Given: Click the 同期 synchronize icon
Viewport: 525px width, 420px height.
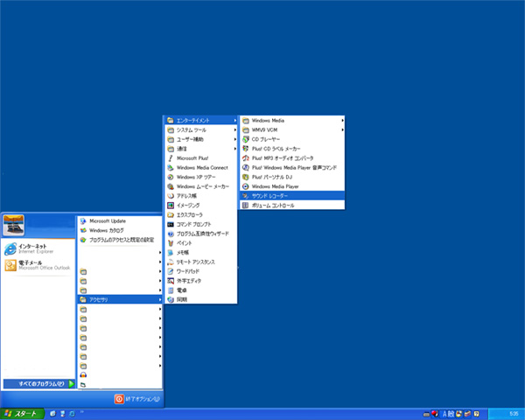Looking at the screenshot, I should (x=171, y=299).
